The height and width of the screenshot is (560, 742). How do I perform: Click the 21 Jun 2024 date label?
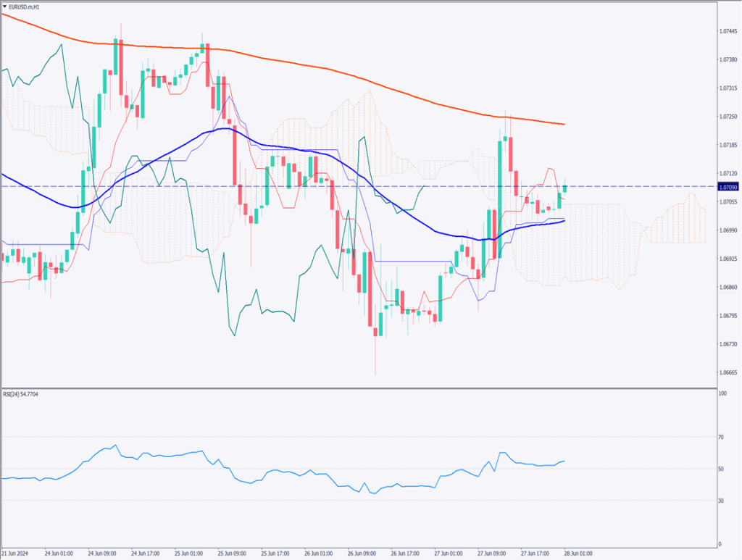coord(16,553)
